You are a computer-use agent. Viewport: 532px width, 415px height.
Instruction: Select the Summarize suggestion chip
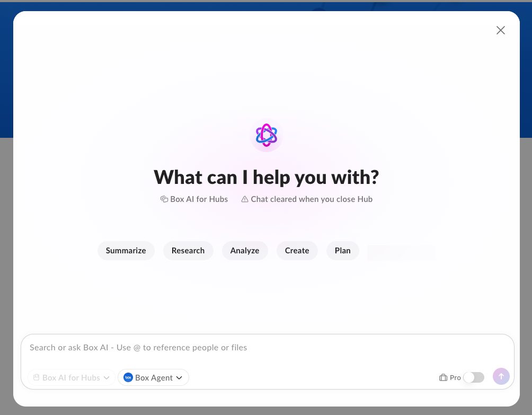tap(126, 251)
